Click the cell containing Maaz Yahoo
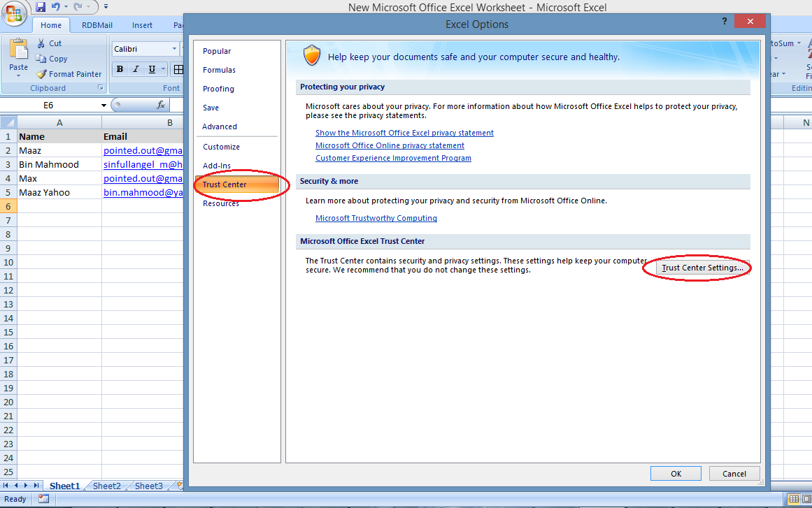Viewport: 812px width, 508px height. point(59,192)
